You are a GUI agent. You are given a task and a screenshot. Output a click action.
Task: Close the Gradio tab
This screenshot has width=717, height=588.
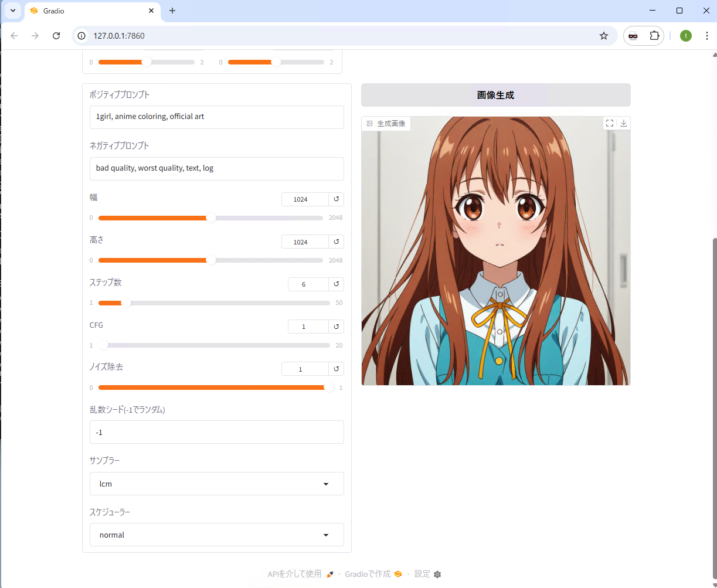[x=151, y=11]
